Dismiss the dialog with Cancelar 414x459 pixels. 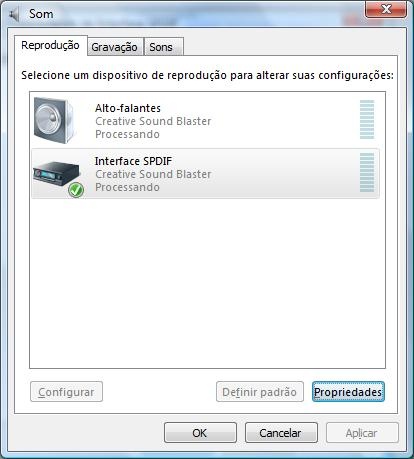tap(281, 433)
